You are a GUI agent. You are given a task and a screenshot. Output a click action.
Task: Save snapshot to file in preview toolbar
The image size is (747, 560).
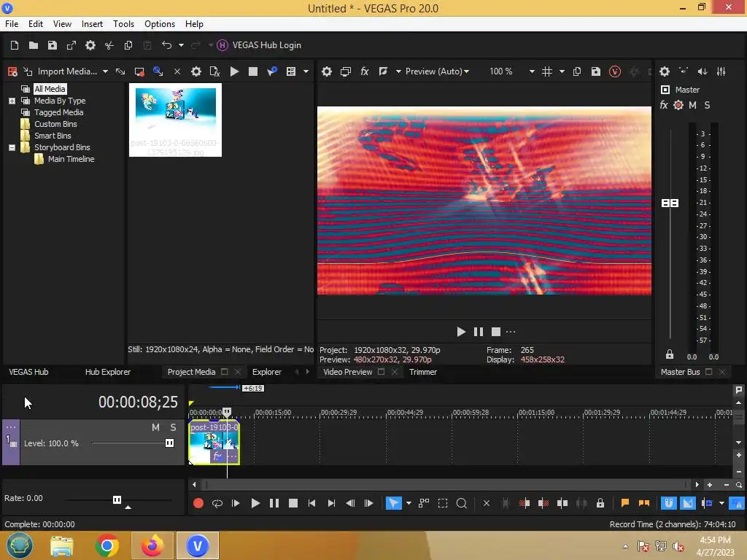click(x=595, y=71)
